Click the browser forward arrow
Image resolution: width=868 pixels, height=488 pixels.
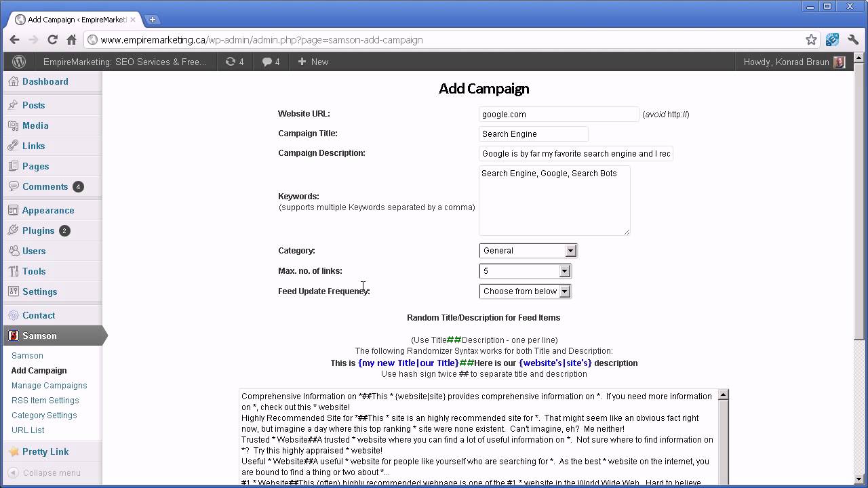pyautogui.click(x=33, y=40)
